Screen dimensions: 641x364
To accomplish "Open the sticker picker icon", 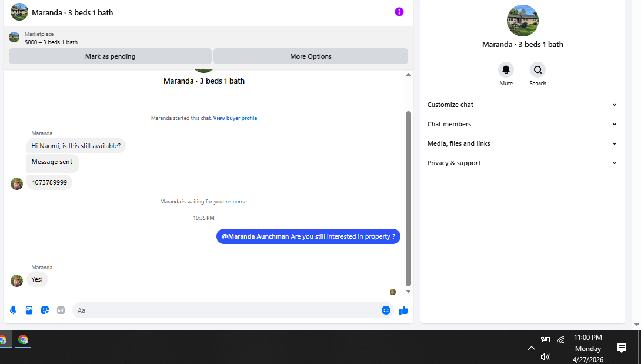I will tap(45, 310).
